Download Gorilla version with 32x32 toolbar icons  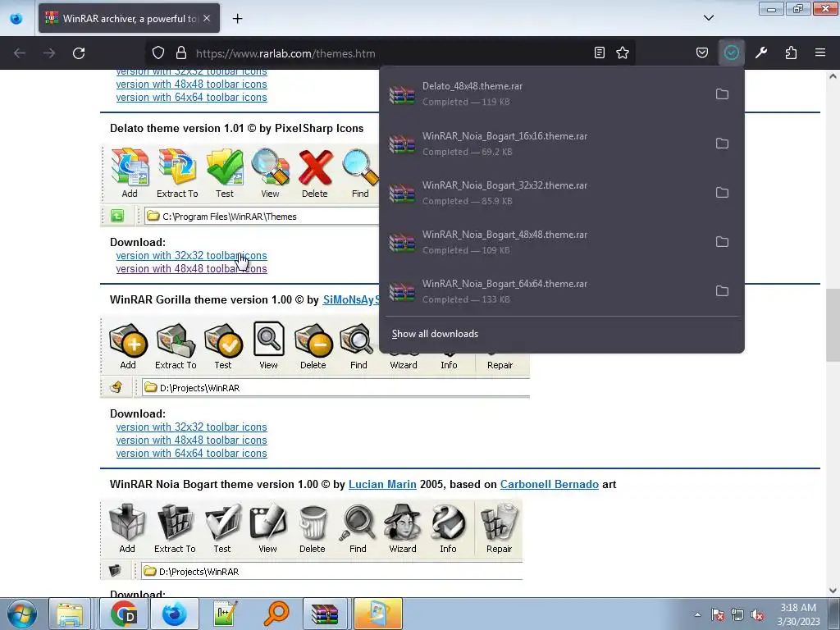click(x=191, y=427)
